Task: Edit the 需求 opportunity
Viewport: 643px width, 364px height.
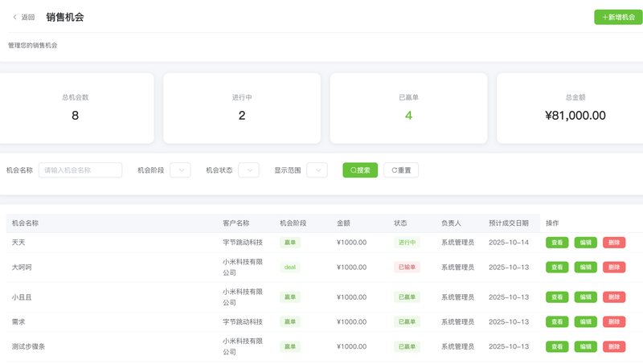Action: [x=586, y=321]
